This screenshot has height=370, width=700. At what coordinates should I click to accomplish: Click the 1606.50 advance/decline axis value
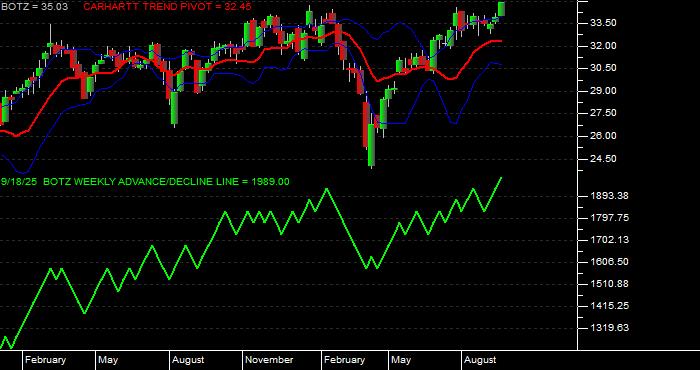point(608,262)
